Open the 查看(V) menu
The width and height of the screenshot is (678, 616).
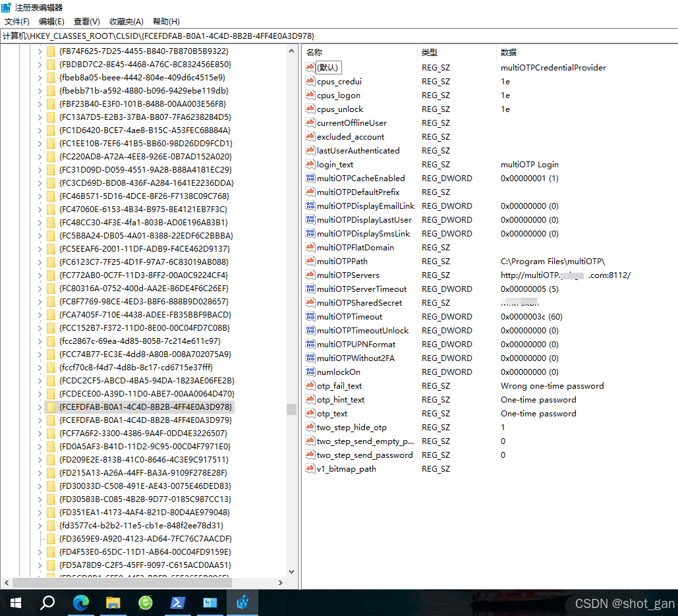click(x=86, y=22)
